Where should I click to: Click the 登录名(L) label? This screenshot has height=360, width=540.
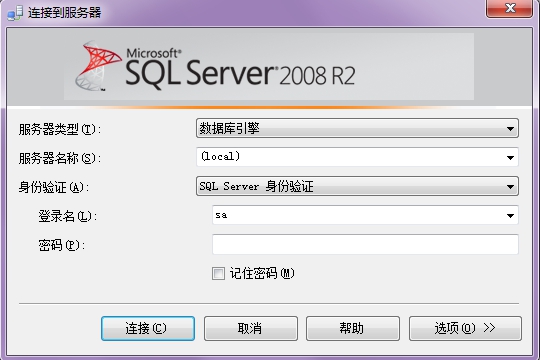pyautogui.click(x=68, y=216)
